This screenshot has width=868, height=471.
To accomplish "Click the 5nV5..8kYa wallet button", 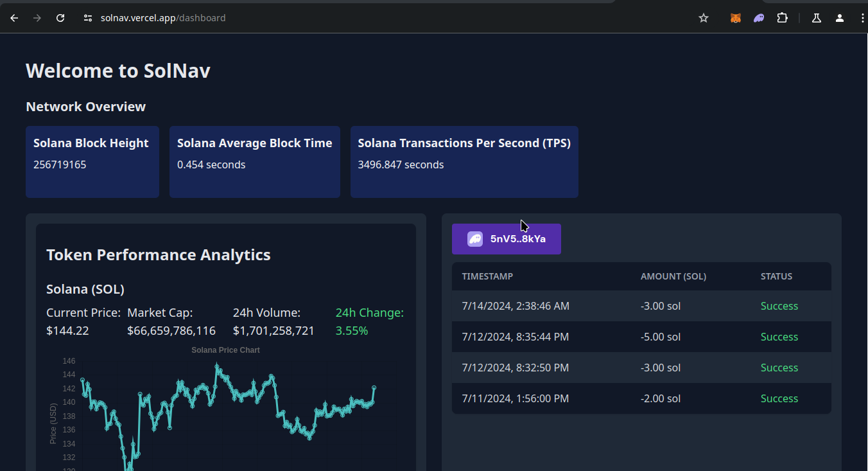I will click(507, 239).
